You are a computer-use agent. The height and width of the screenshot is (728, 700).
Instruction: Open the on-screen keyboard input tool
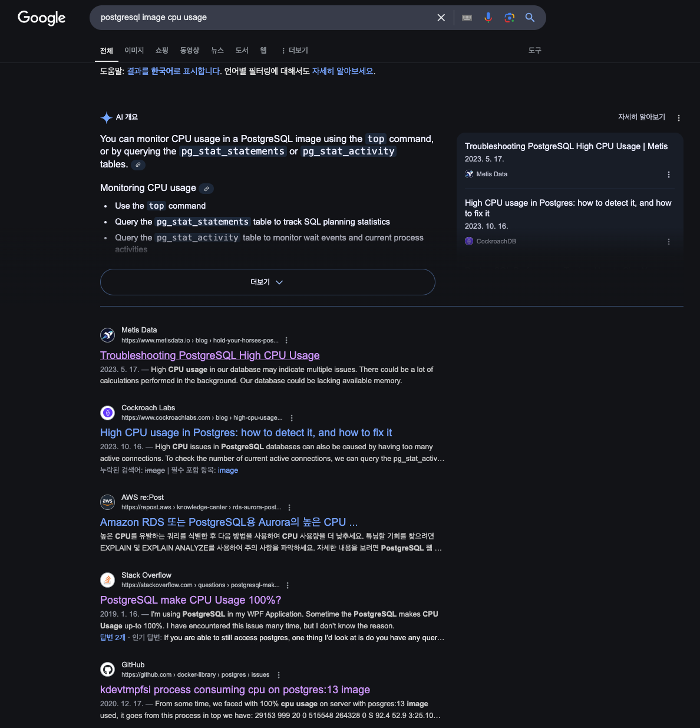(x=467, y=18)
